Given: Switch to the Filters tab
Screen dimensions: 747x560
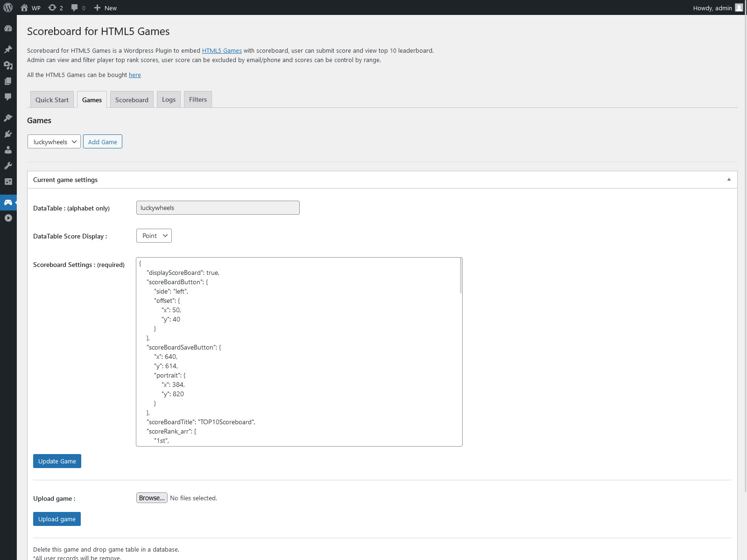Looking at the screenshot, I should 198,99.
